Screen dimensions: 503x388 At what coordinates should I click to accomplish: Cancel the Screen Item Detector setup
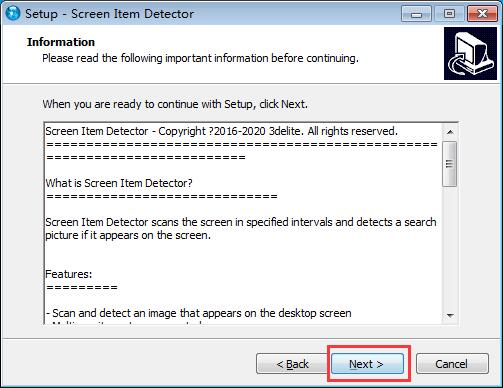(x=452, y=364)
